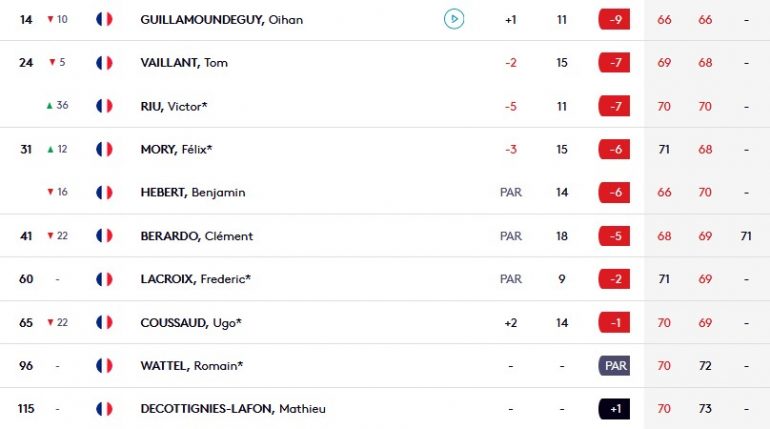This screenshot has height=429, width=770.
Task: Click the down 22 position indicator for Coussaud
Action: (57, 322)
